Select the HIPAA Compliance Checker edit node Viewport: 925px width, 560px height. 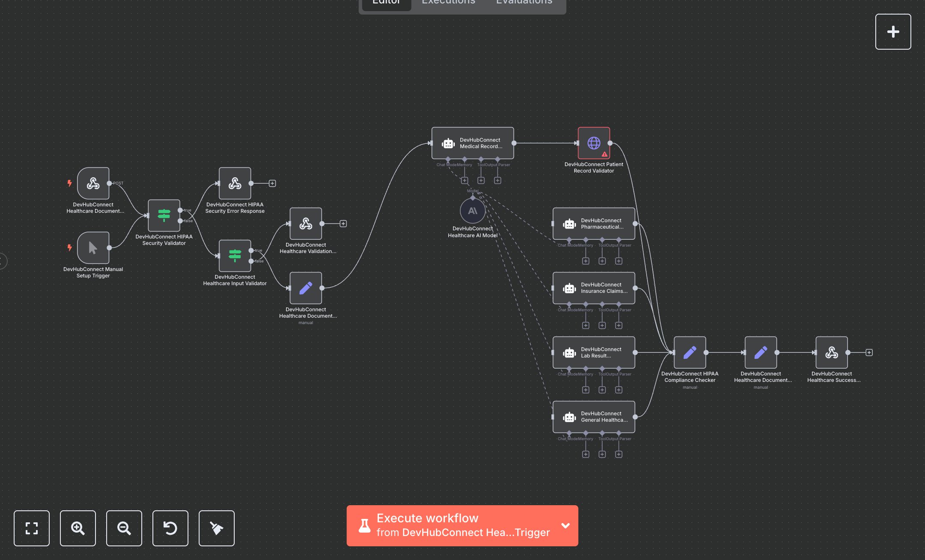[x=689, y=352]
